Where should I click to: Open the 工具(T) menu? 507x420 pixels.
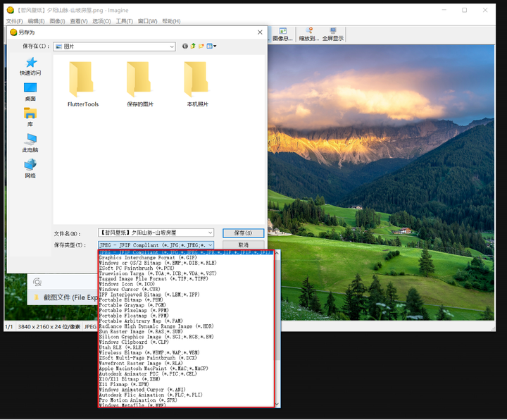point(125,21)
